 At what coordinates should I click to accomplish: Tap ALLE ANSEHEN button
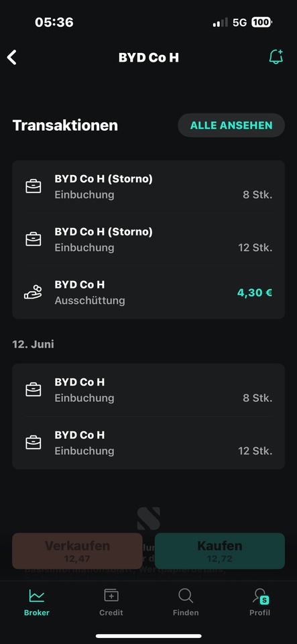point(231,125)
